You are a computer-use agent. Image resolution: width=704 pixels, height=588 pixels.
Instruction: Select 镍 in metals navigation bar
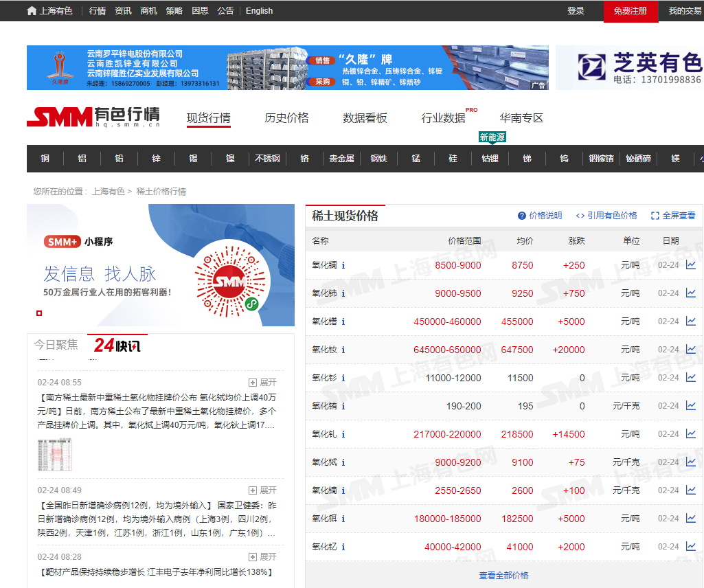tap(230, 159)
